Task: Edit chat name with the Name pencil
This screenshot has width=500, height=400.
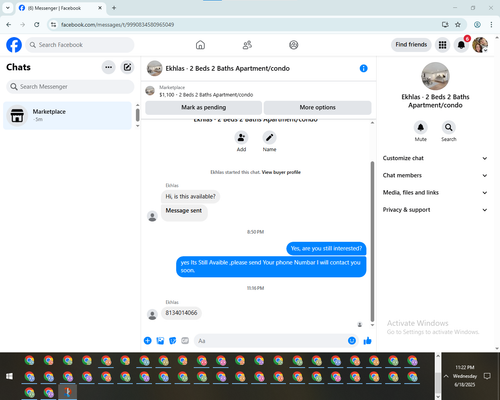Action: pyautogui.click(x=269, y=138)
